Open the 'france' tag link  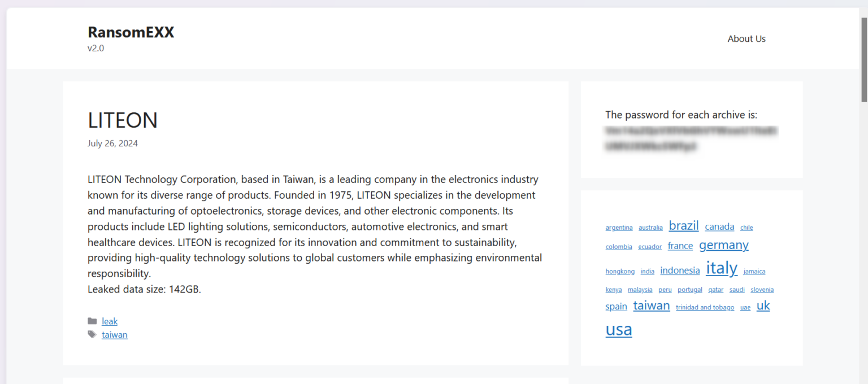[680, 246]
